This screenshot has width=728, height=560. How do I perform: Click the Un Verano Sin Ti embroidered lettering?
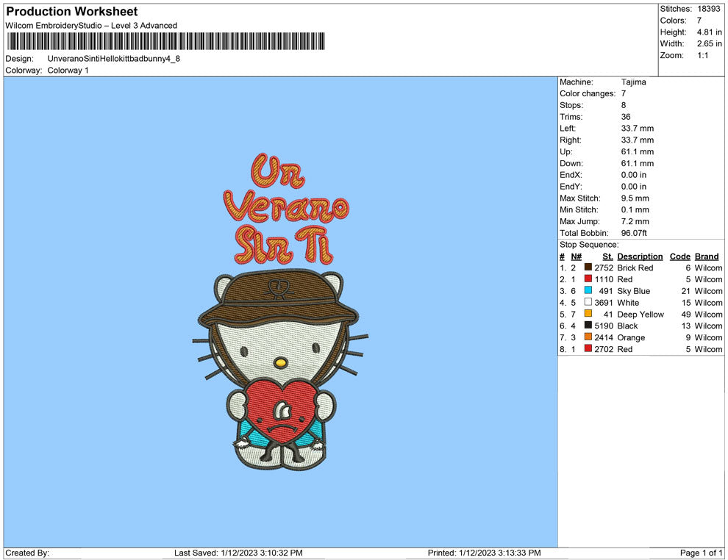(x=285, y=209)
